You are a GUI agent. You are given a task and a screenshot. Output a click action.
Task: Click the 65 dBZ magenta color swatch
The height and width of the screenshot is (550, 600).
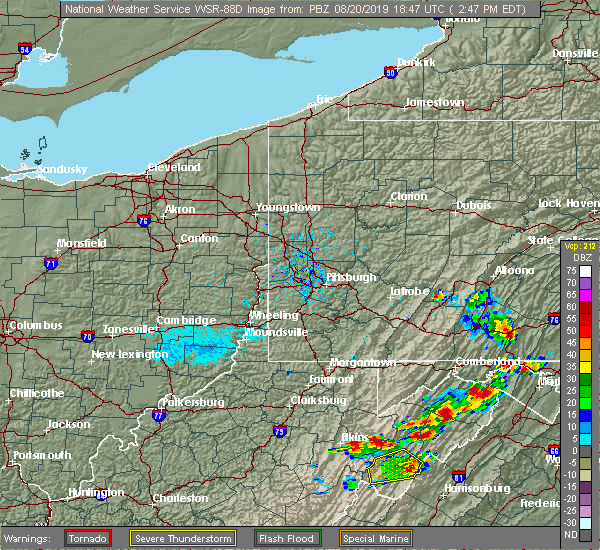[585, 295]
